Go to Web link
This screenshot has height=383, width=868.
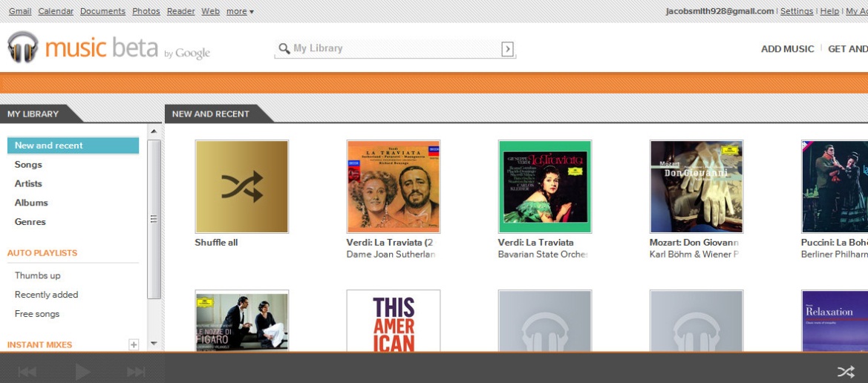(x=210, y=11)
